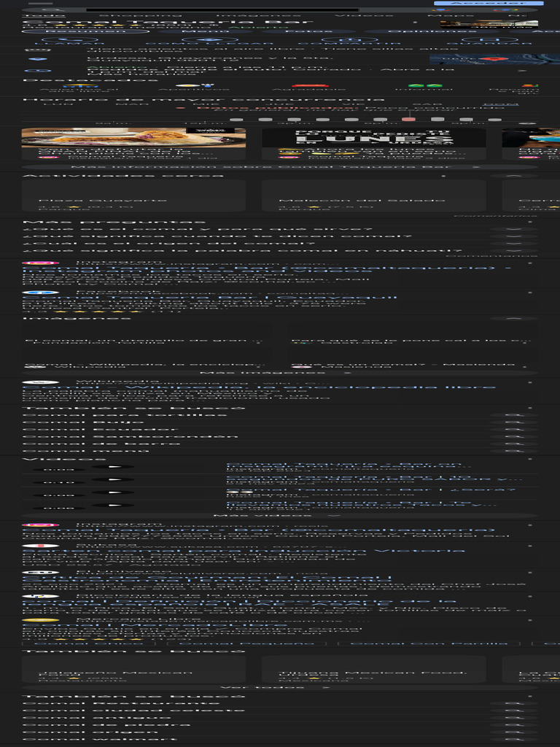Expand the Más videos button

coord(280,516)
